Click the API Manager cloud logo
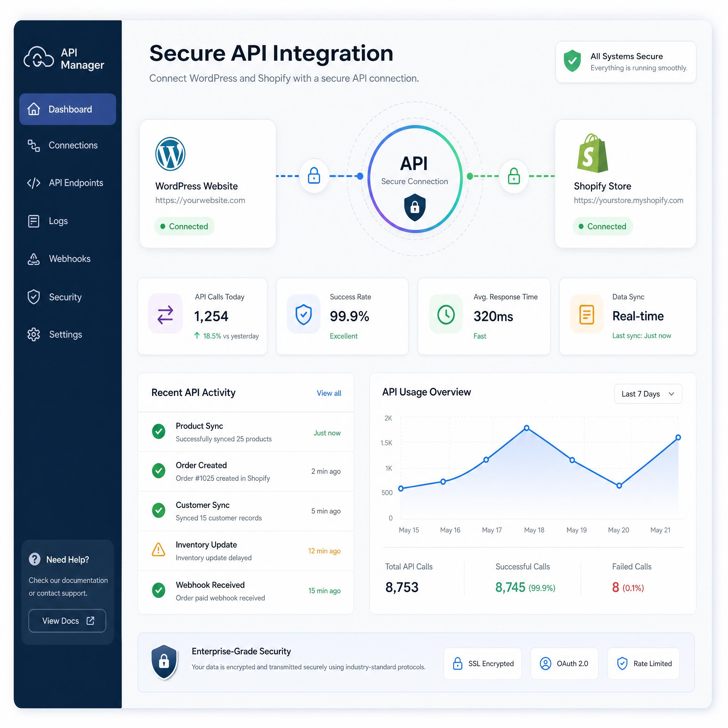 pos(38,58)
